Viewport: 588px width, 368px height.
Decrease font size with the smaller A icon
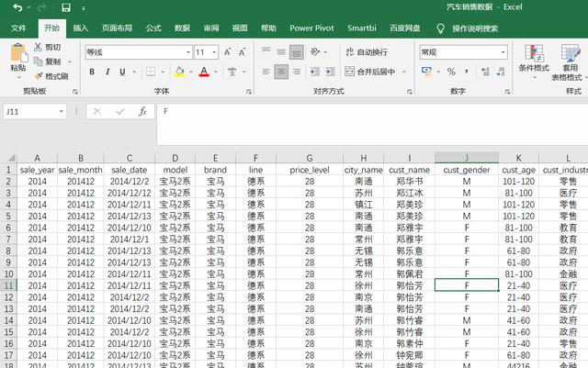tap(243, 52)
